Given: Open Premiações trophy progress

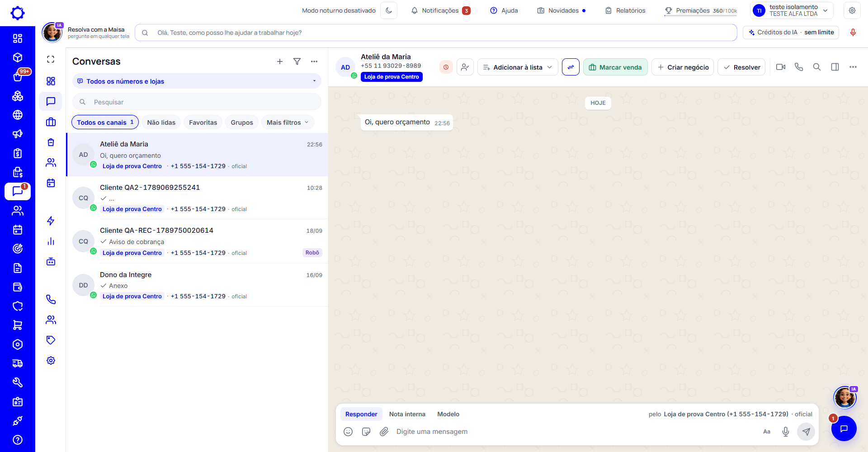Looking at the screenshot, I should click(x=700, y=10).
